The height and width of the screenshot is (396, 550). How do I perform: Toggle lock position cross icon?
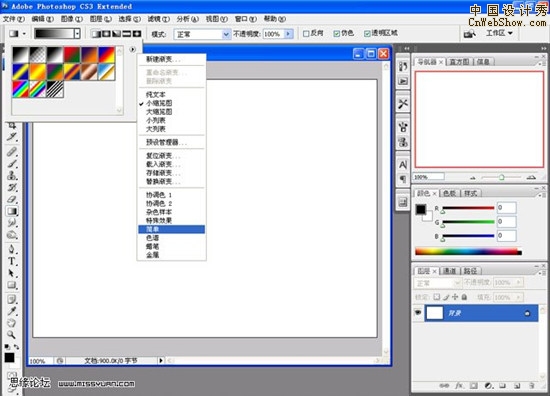click(455, 297)
